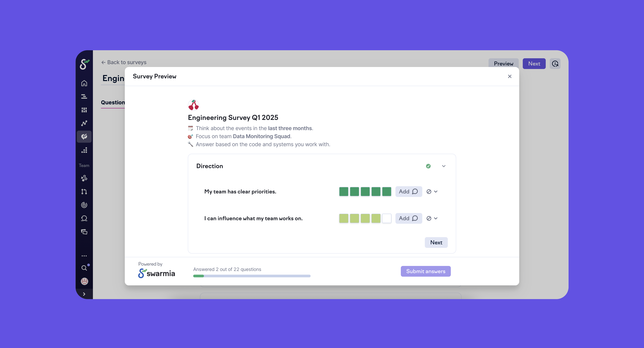Image resolution: width=644 pixels, height=348 pixels.
Task: Click Next in the Direction card
Action: pyautogui.click(x=436, y=242)
